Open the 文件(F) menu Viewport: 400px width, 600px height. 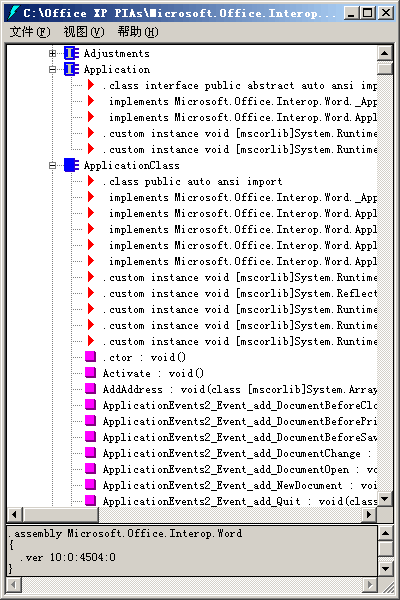pyautogui.click(x=29, y=32)
